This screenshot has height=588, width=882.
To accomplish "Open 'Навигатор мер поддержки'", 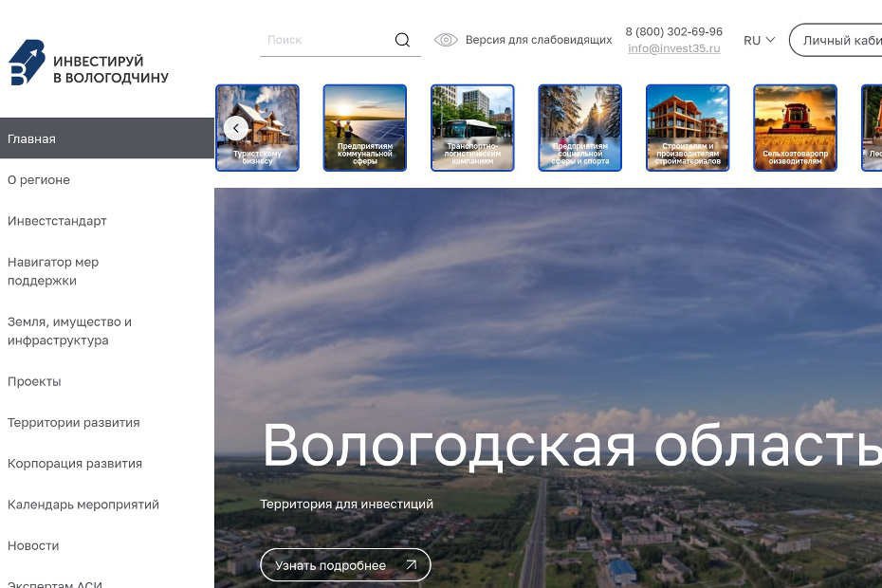I will (x=53, y=270).
